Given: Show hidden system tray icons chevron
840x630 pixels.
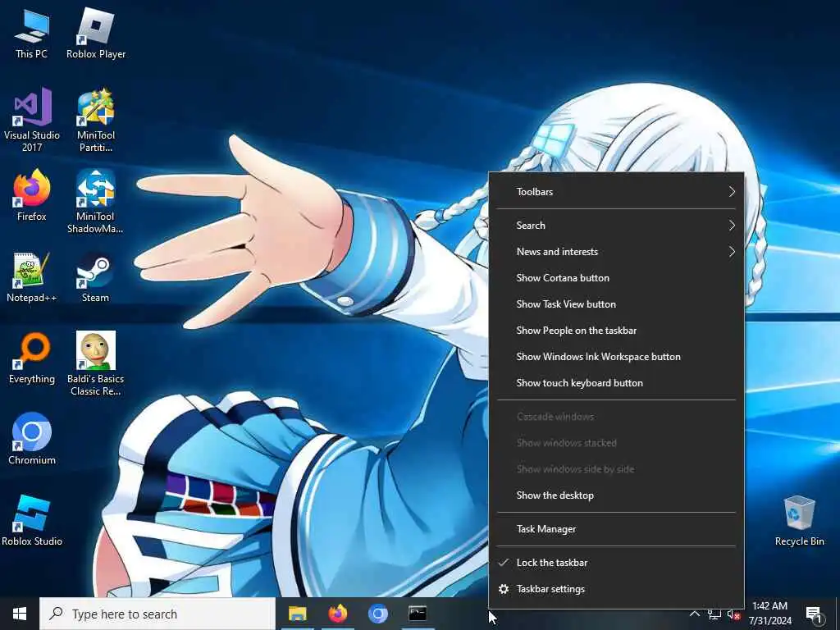Looking at the screenshot, I should [x=694, y=614].
